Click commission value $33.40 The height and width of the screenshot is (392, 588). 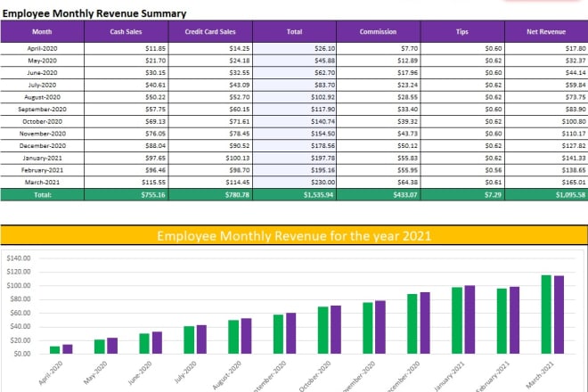tap(408, 110)
